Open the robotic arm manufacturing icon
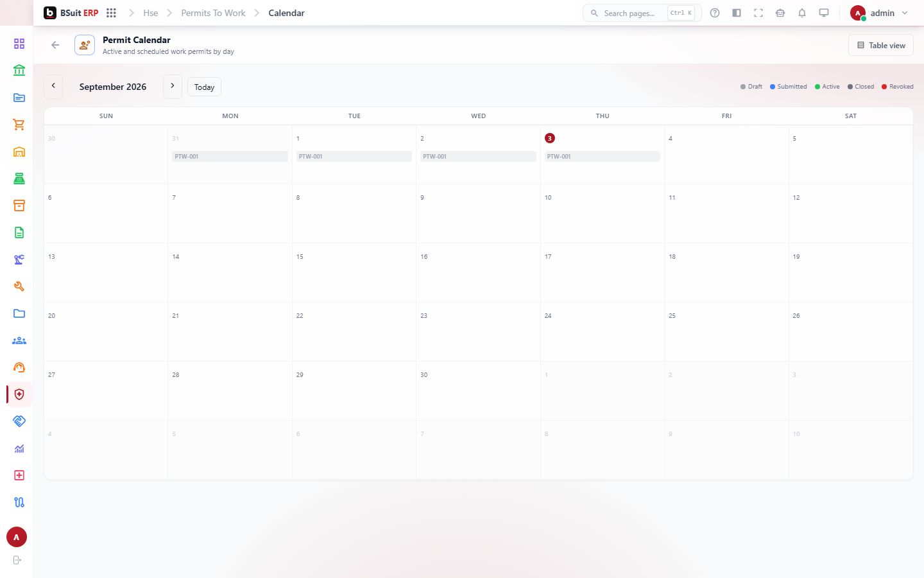Viewport: 924px width, 578px height. [x=19, y=259]
